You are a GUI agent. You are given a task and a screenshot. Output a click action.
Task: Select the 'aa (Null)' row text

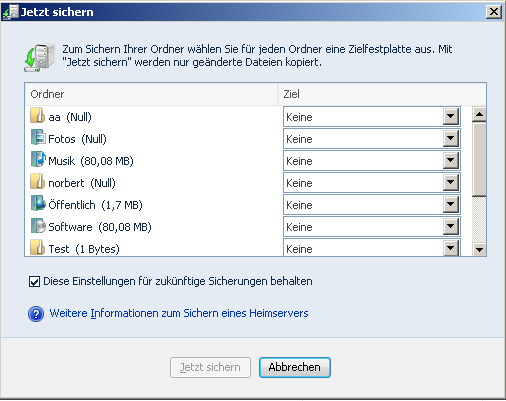[70, 117]
